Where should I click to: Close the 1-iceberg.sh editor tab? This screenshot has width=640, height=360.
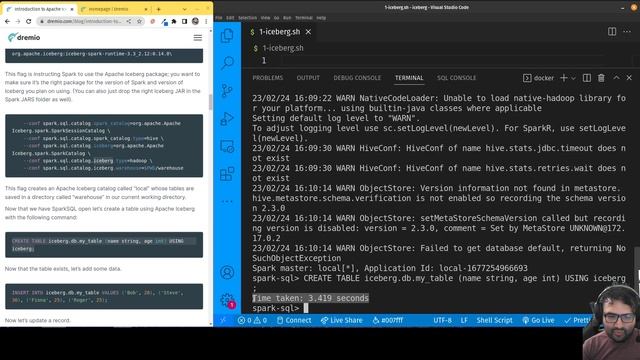click(308, 32)
